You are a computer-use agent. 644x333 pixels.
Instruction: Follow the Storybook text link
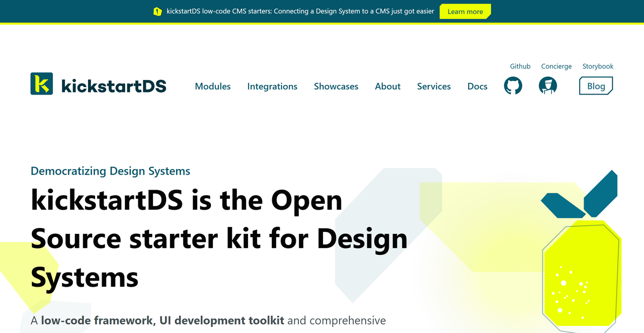[x=598, y=66]
